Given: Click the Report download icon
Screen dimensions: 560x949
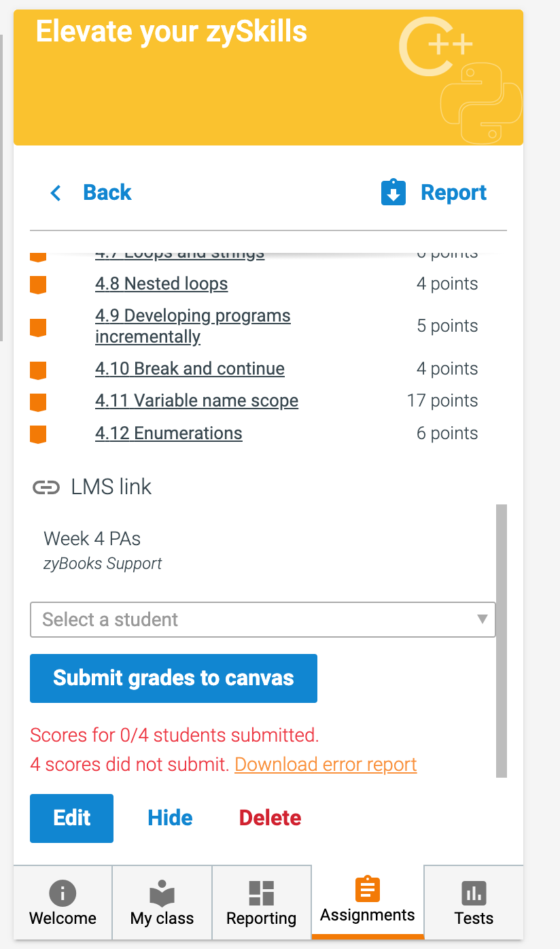Looking at the screenshot, I should tap(393, 192).
